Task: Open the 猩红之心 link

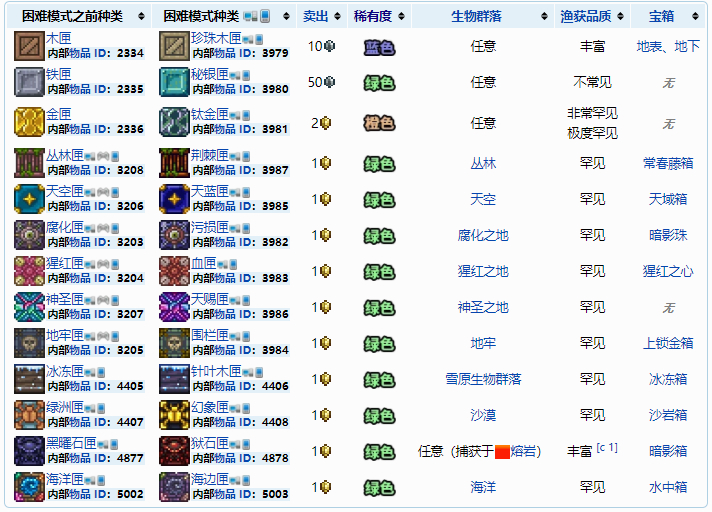Action: [x=668, y=271]
